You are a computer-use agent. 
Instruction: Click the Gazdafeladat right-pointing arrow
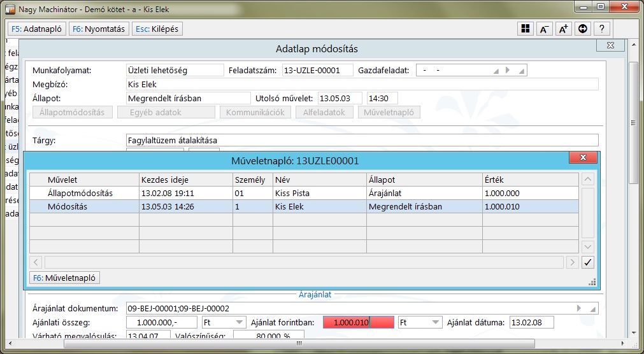point(508,70)
